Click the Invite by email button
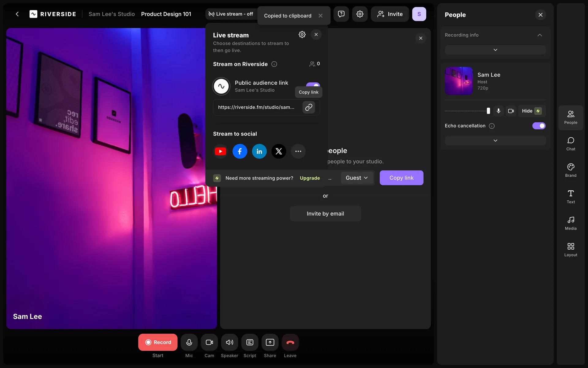This screenshot has height=368, width=588. pos(325,214)
